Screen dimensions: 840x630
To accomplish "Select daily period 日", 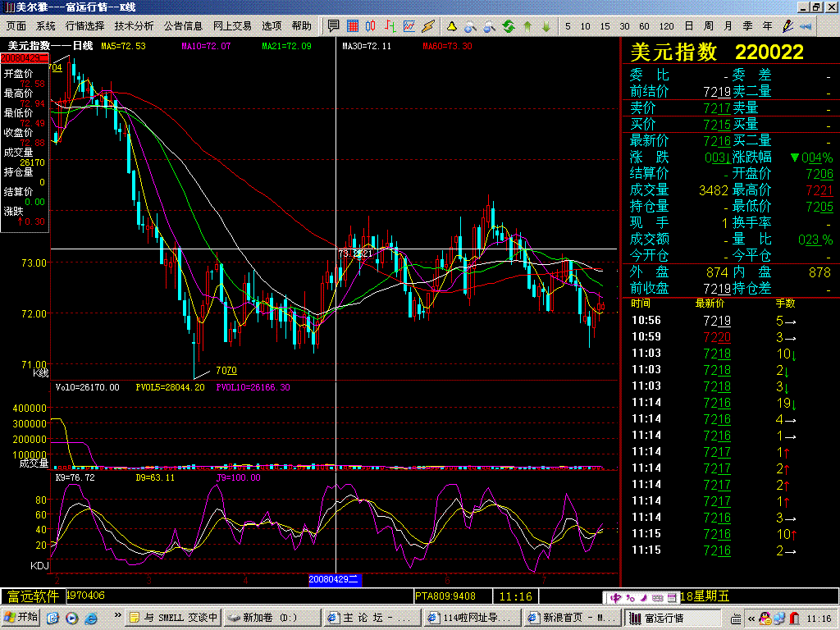I will click(689, 25).
